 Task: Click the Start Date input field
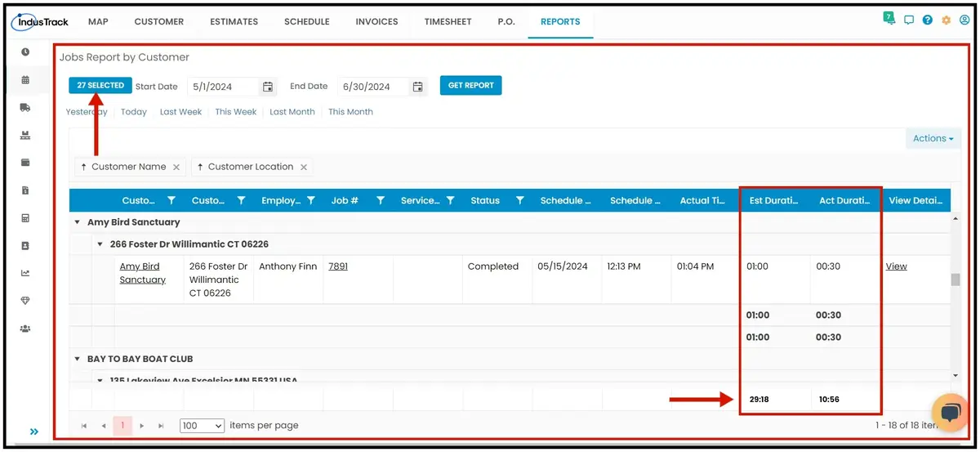(223, 87)
